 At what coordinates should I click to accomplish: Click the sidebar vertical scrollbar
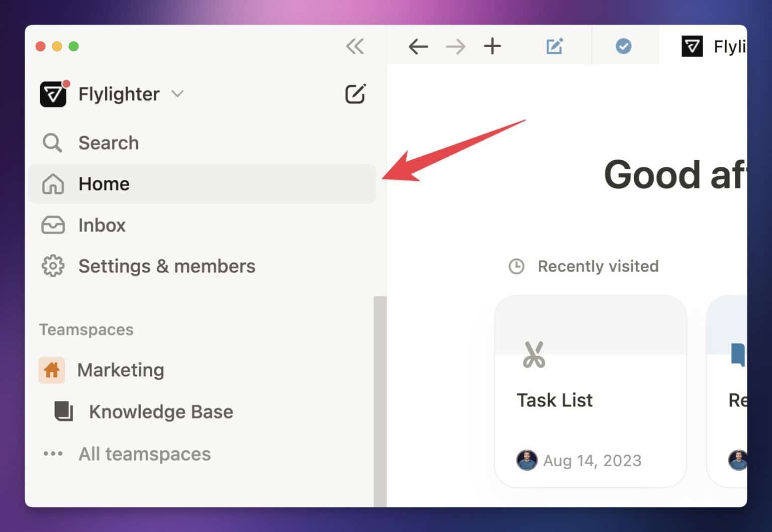pos(380,401)
